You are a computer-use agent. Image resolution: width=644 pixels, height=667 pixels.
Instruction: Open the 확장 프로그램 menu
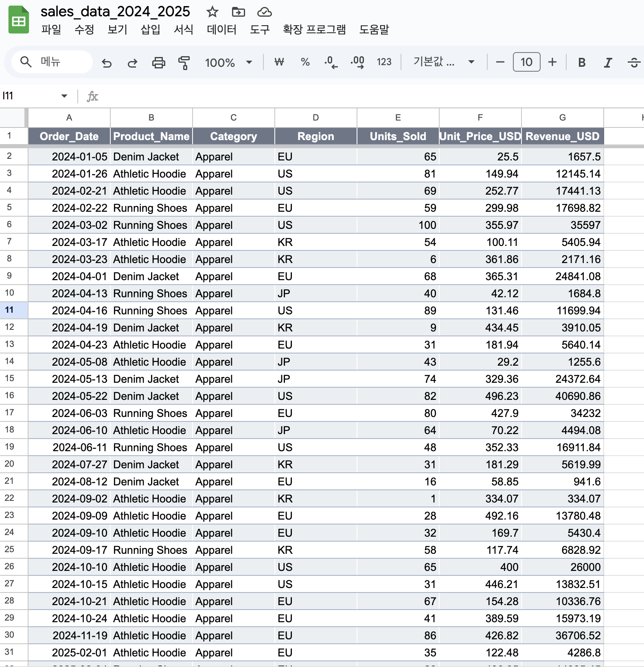point(314,29)
